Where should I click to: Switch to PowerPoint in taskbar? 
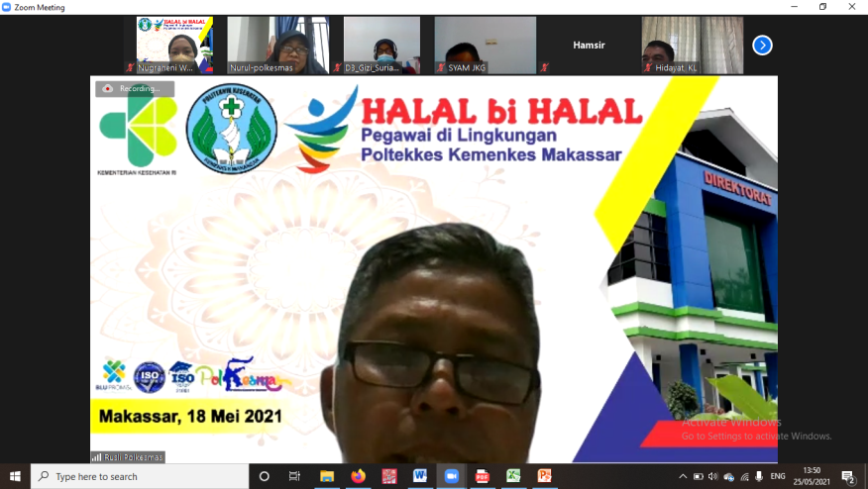pos(544,476)
